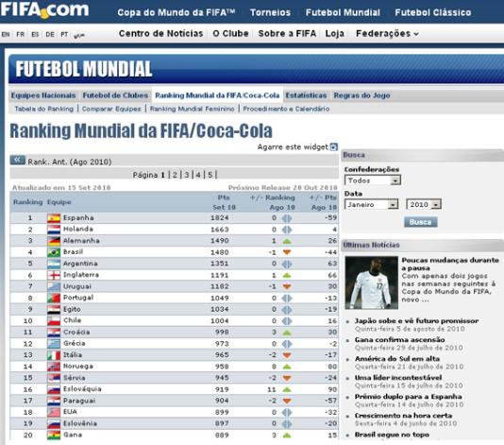Switch site language to PT
Image resolution: width=504 pixels, height=445 pixels.
coord(64,34)
